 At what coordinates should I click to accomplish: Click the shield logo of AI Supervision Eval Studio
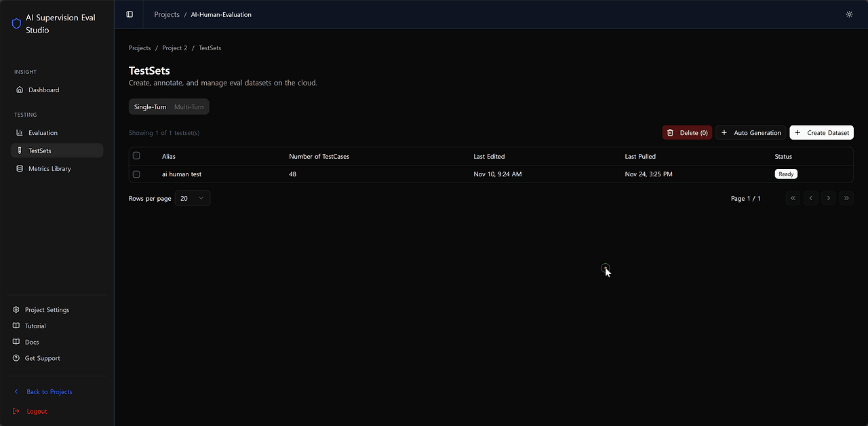[x=16, y=23]
